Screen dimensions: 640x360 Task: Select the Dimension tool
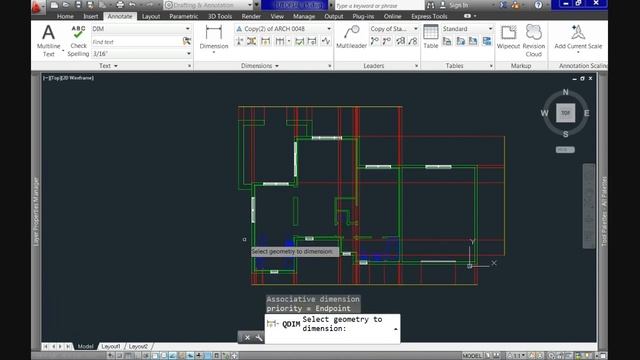coord(214,38)
